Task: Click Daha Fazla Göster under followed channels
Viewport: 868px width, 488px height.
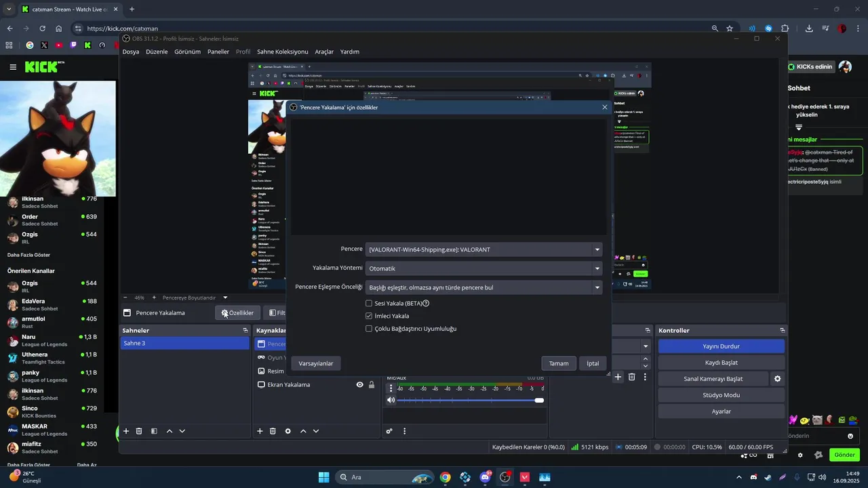Action: click(x=28, y=255)
